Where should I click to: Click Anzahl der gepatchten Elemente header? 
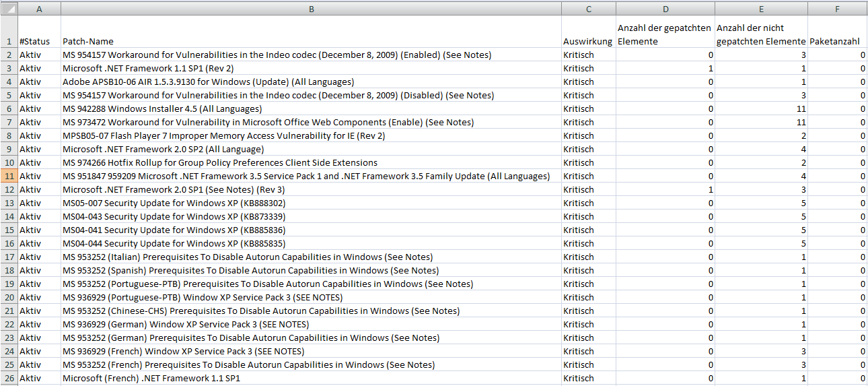tap(665, 32)
